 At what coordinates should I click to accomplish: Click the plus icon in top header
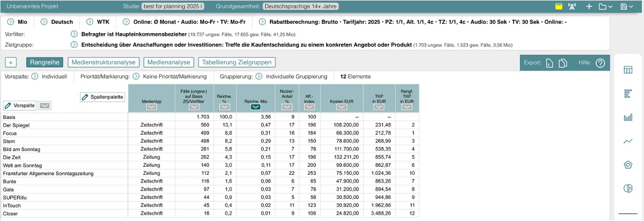[x=589, y=7]
